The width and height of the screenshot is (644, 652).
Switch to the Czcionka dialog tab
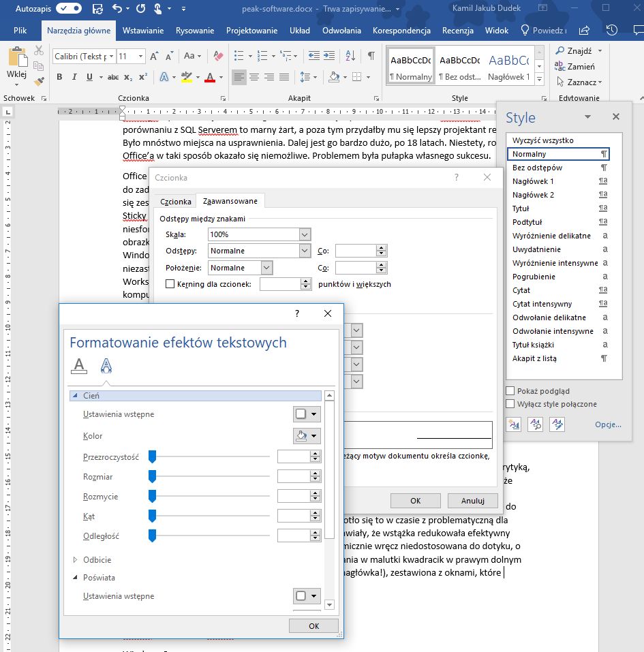[x=176, y=202]
